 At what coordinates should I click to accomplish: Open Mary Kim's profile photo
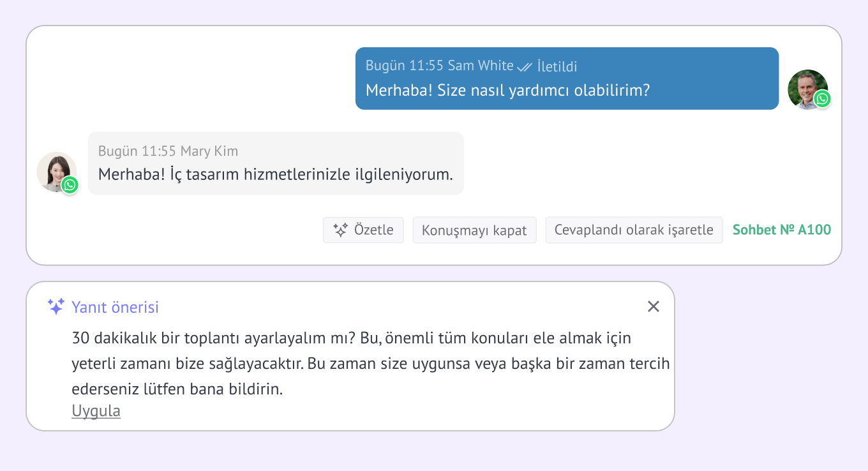point(57,172)
